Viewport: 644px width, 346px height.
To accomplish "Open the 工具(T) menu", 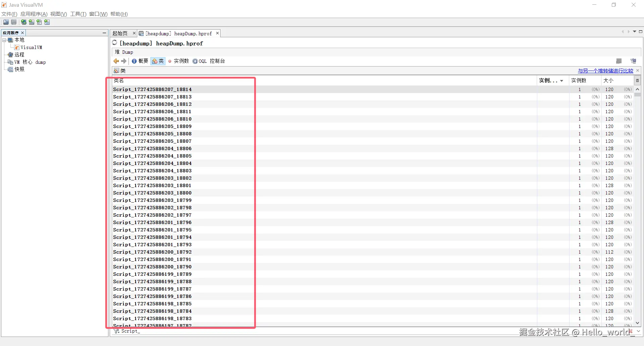I will [78, 14].
